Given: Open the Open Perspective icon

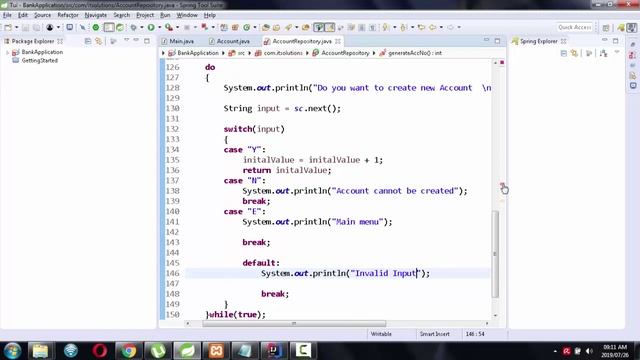Looking at the screenshot, I should pyautogui.click(x=606, y=27).
